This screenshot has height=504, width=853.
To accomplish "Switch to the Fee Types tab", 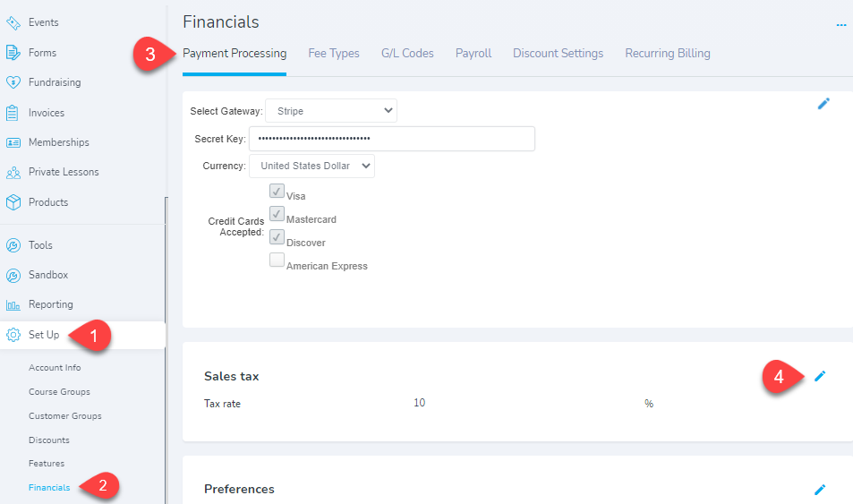I will (x=334, y=54).
